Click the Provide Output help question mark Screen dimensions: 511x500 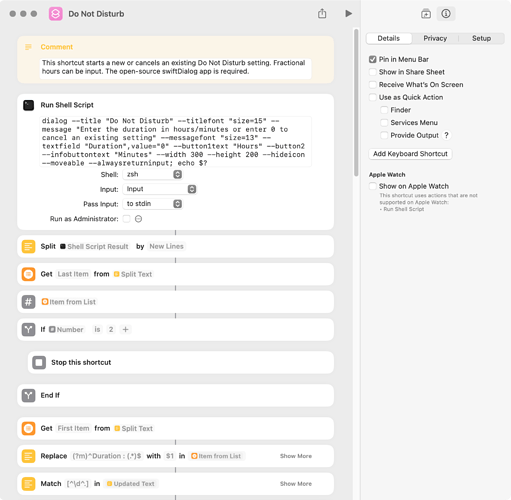pos(446,135)
